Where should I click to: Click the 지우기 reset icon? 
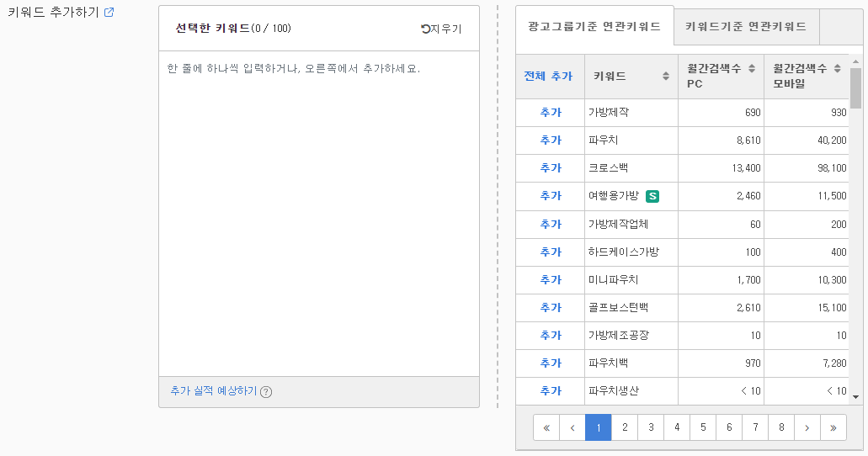[x=425, y=29]
